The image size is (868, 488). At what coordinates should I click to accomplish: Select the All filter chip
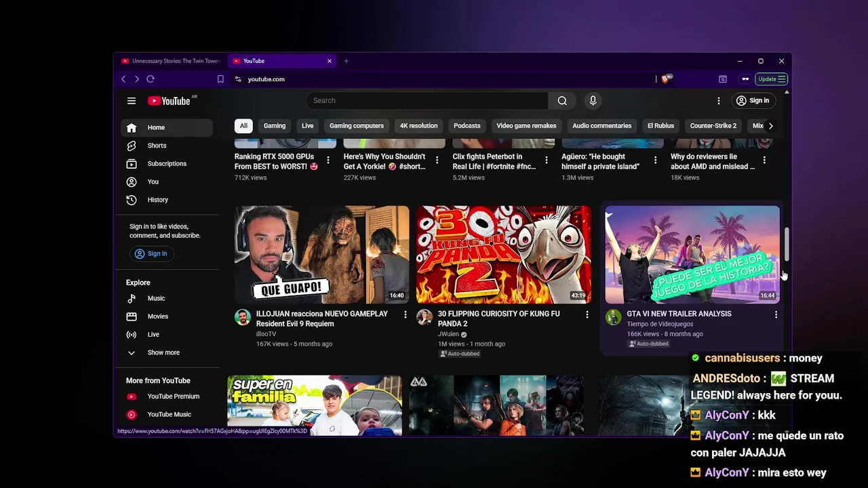243,125
